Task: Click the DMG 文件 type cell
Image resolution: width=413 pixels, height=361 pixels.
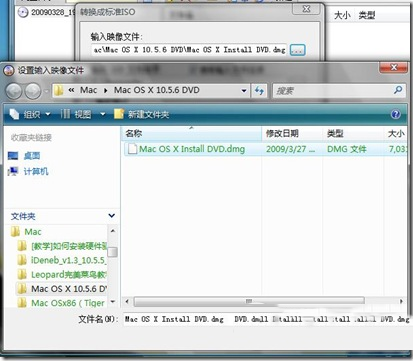Action: 347,149
